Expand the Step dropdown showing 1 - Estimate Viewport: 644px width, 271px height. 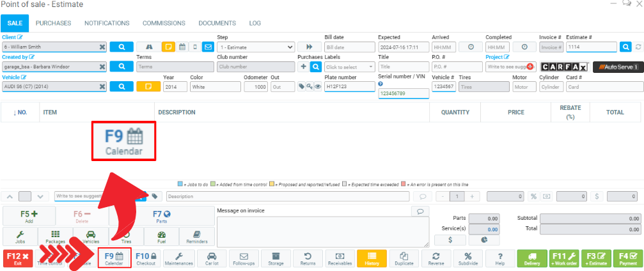tap(256, 47)
